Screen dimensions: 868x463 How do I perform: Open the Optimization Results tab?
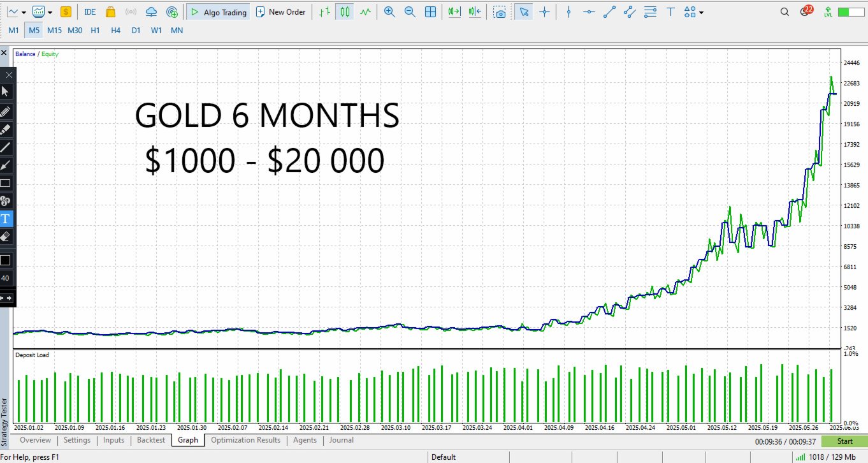click(245, 440)
